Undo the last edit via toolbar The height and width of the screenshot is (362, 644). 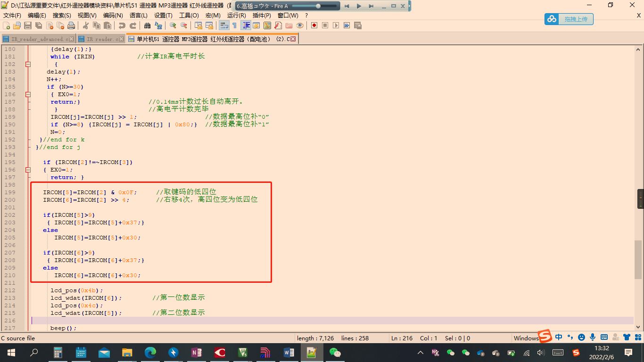pos(122,25)
